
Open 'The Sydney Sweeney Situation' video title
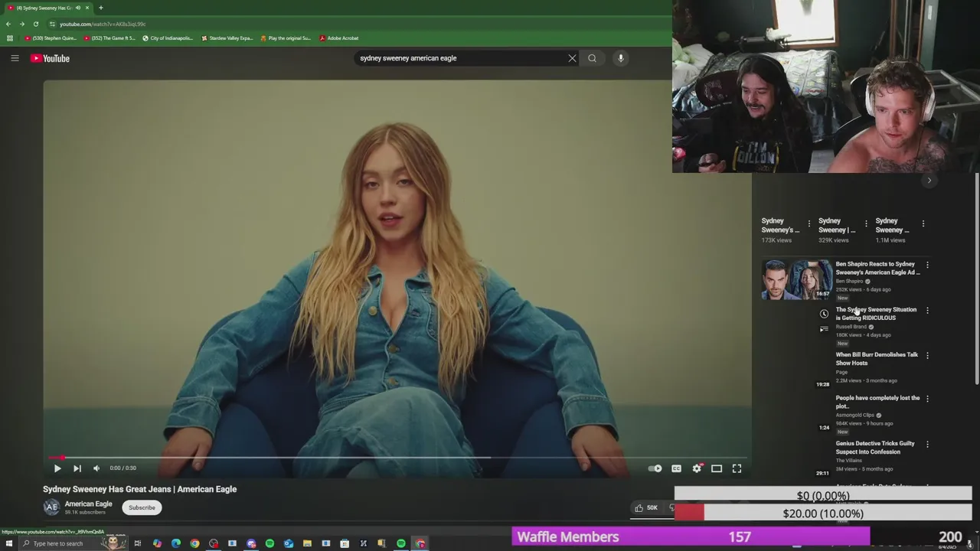876,314
